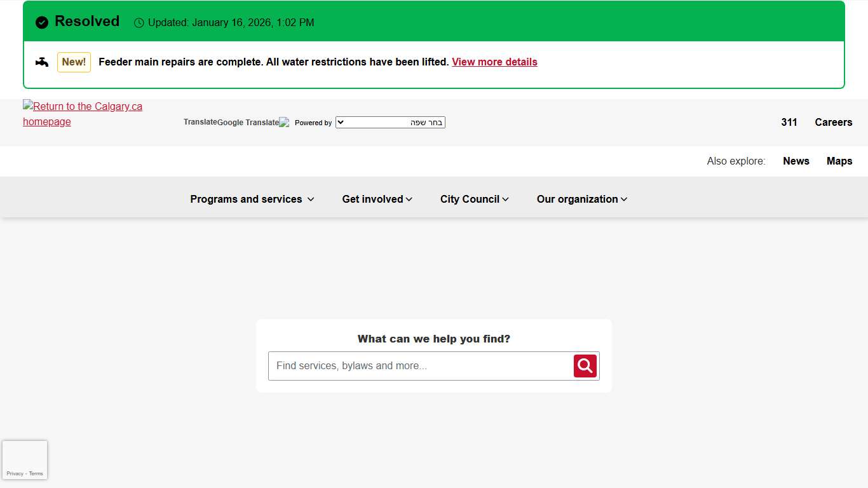Click the clock icon beside Updated
This screenshot has height=488, width=868.
click(x=139, y=23)
